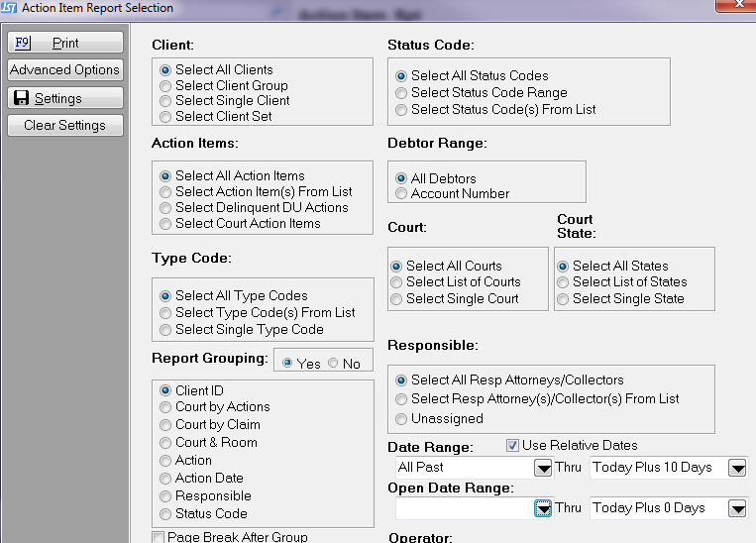Expand the All Past date dropdown
Screen dimensions: 756x543
pos(543,468)
